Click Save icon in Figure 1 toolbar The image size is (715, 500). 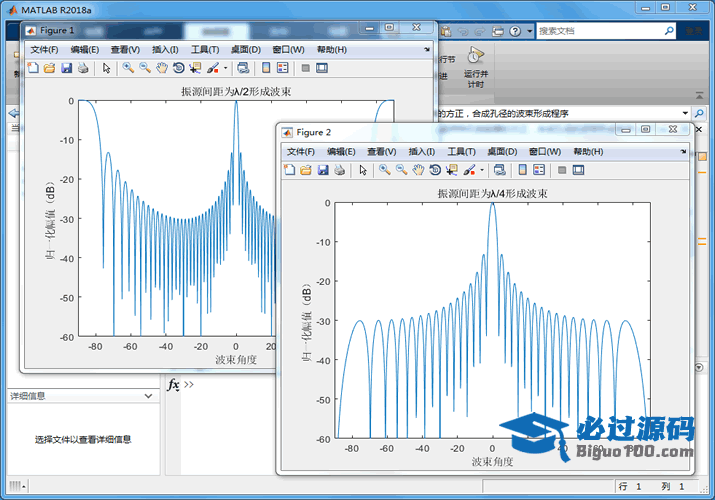click(67, 68)
